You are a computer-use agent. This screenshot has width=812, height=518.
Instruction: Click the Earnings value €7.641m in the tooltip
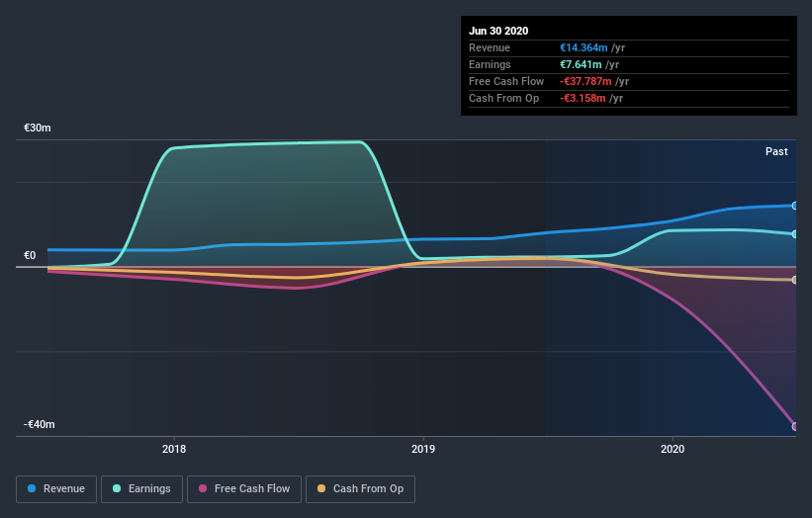coord(581,64)
